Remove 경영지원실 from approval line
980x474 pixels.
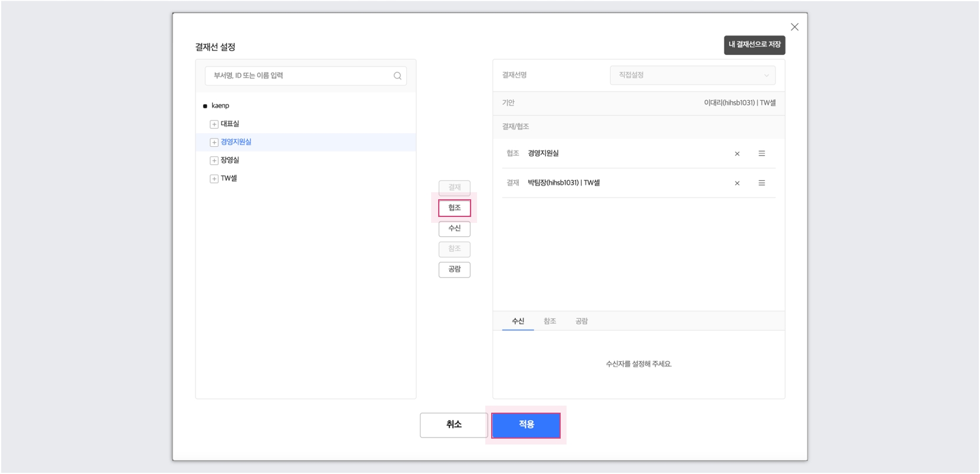point(737,154)
